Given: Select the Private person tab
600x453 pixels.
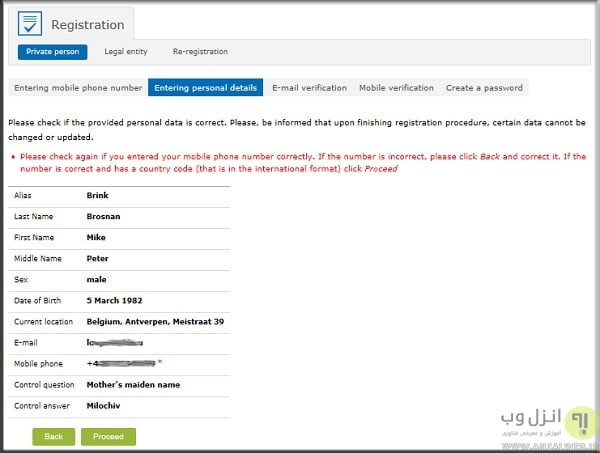Looking at the screenshot, I should [53, 52].
